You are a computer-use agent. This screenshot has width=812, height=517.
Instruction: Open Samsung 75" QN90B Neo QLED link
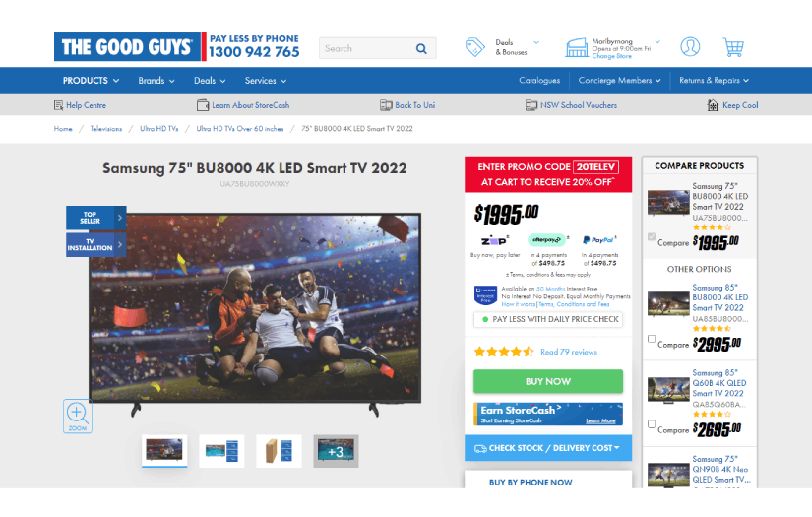coord(721,469)
